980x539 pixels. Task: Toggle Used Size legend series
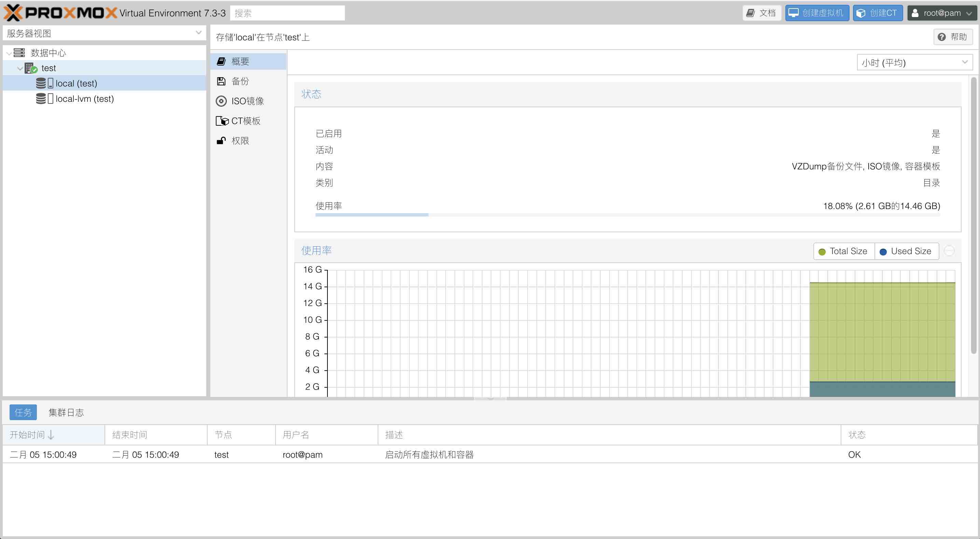coord(906,251)
